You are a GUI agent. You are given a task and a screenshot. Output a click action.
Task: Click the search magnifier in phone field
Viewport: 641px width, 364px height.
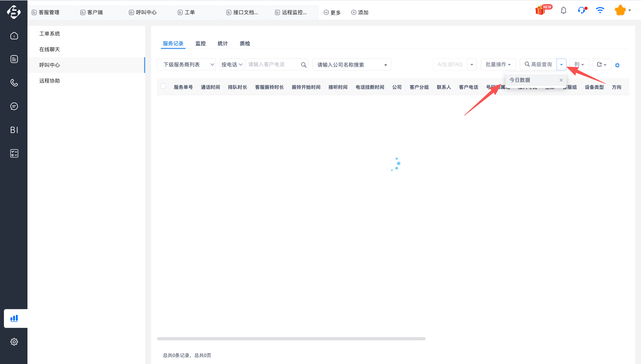[x=303, y=65]
